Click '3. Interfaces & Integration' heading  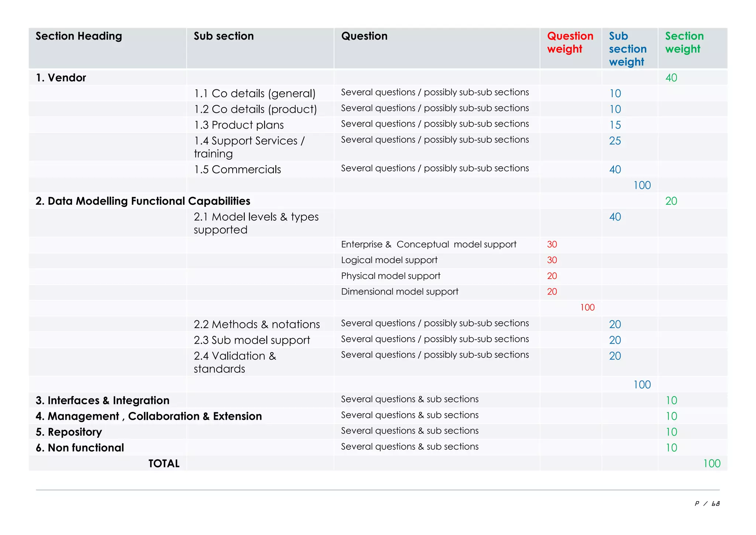(103, 401)
